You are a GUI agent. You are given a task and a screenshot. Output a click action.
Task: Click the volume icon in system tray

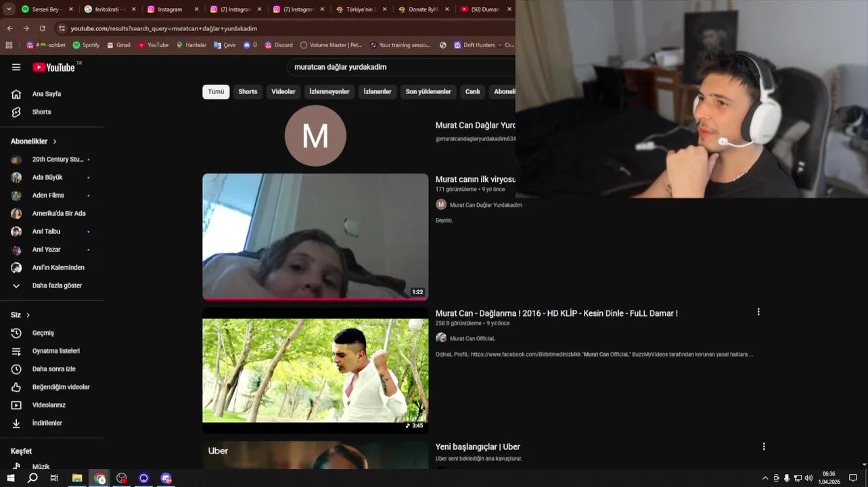click(808, 478)
